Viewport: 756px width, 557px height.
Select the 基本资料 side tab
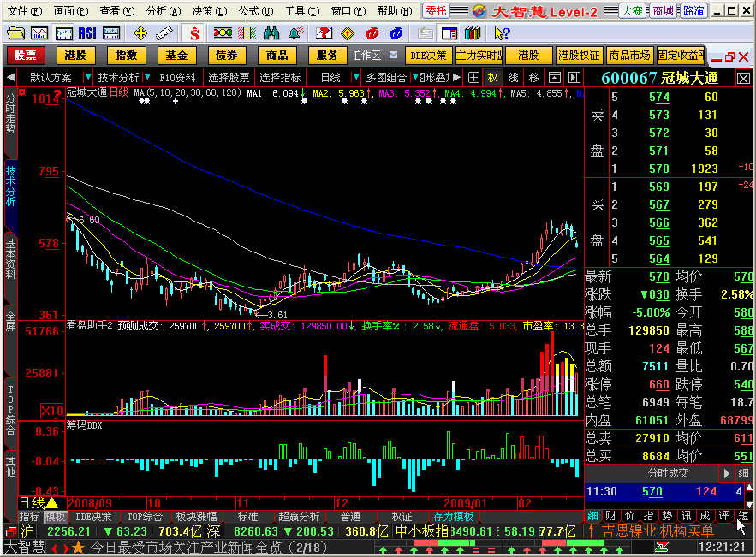pos(10,258)
